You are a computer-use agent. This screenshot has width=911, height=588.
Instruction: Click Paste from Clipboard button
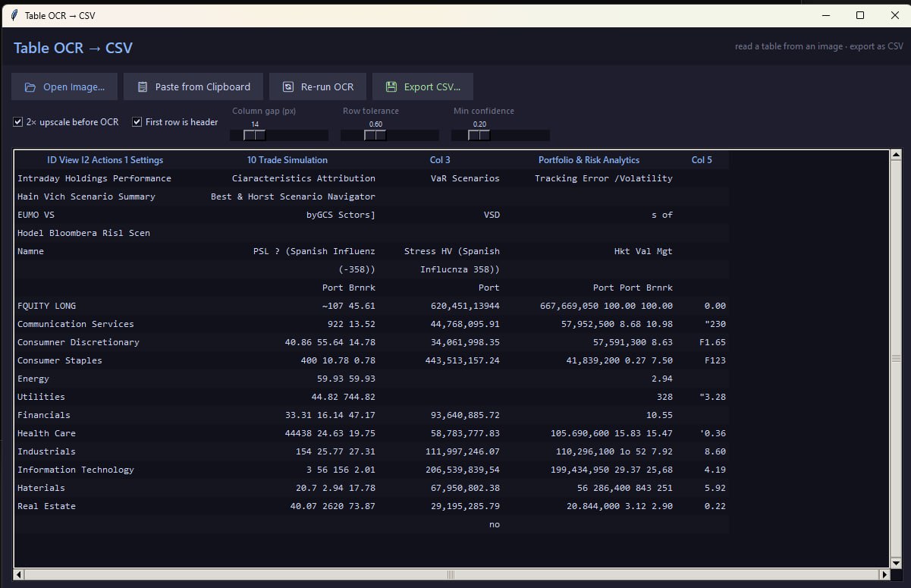pyautogui.click(x=193, y=87)
